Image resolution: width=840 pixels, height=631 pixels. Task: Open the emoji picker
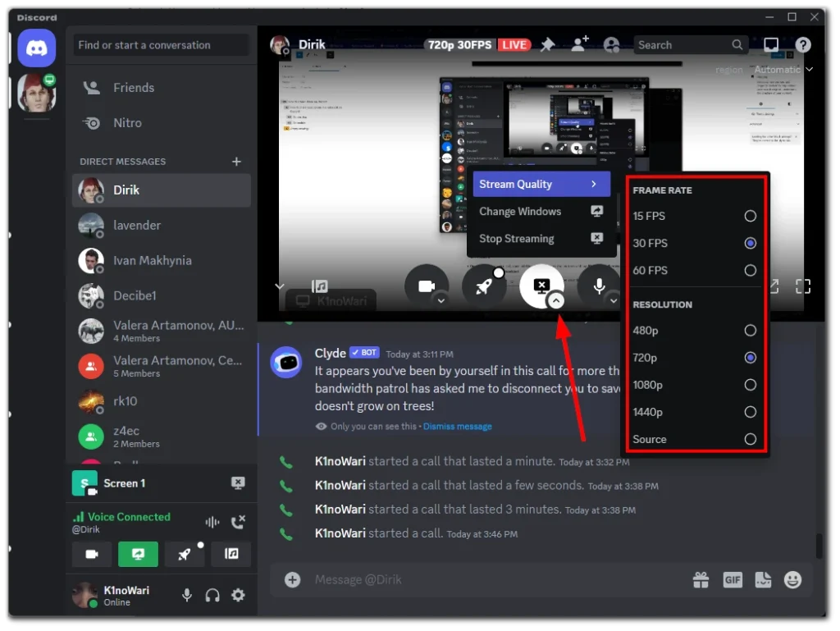(x=793, y=579)
